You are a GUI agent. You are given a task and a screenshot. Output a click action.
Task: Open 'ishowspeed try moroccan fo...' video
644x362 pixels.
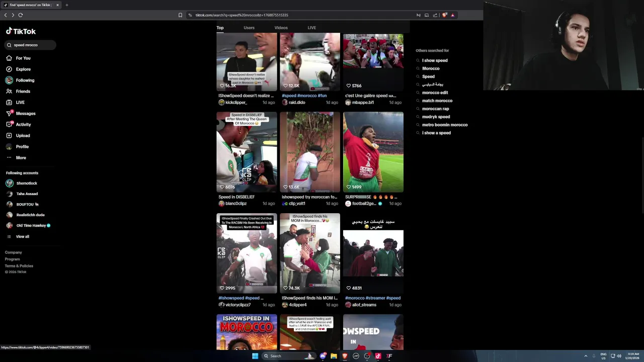point(310,152)
